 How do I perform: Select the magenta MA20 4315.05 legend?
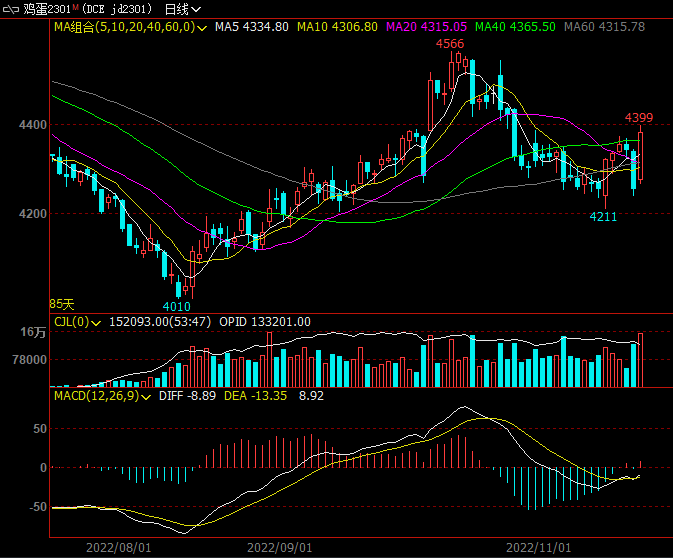click(425, 27)
